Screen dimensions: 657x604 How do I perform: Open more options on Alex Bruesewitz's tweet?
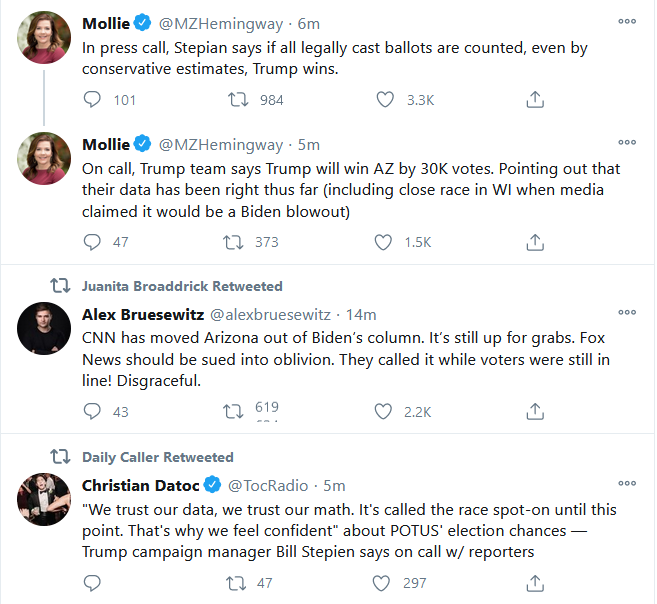point(627,314)
